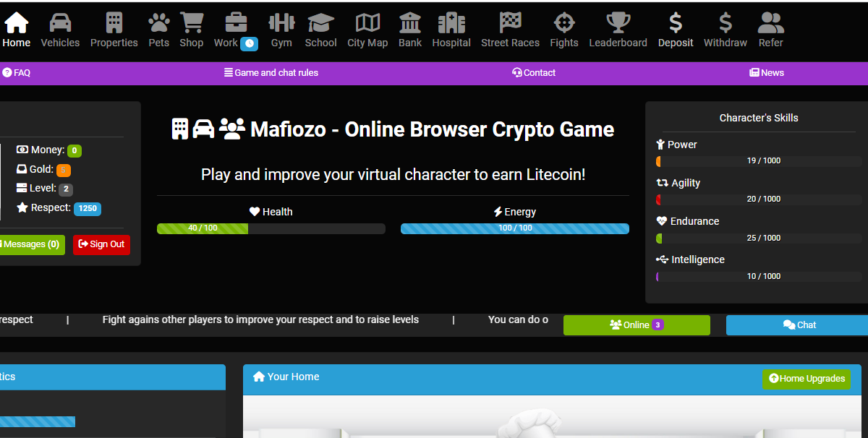Click the Endurance skill bar
The height and width of the screenshot is (438, 868).
tap(758, 238)
